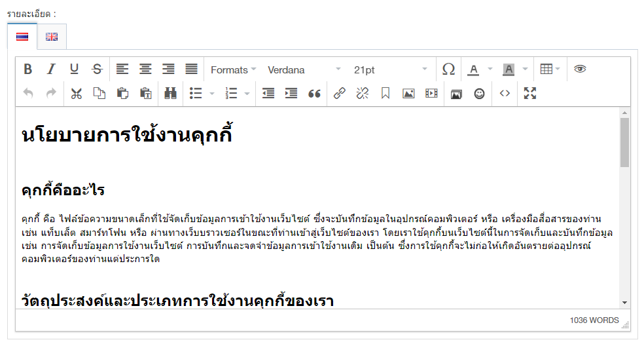
Task: Switch to Thai language tab
Action: click(x=22, y=37)
